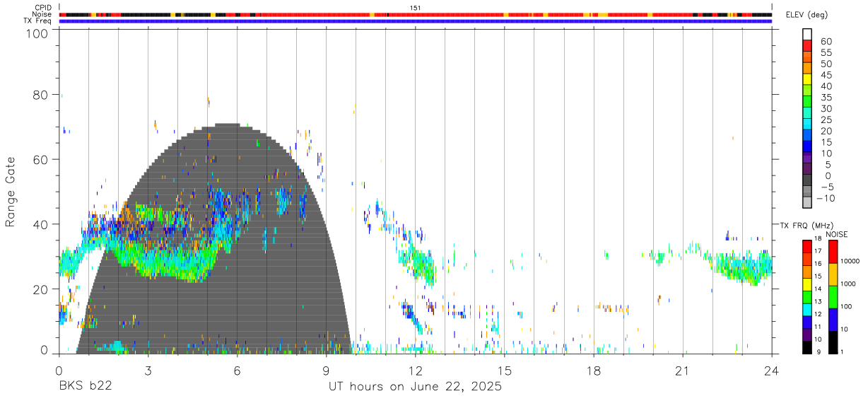This screenshot has height=401, width=868.
Task: Click x-axis tick label 15
Action: (504, 370)
